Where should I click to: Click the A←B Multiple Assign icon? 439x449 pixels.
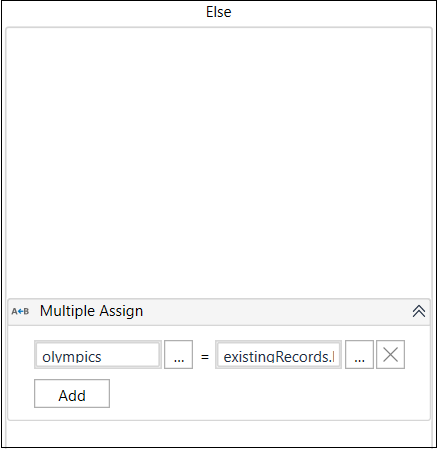click(20, 311)
